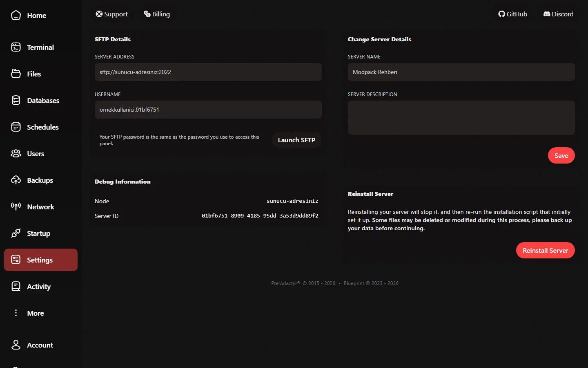
Task: Click the SFTP Details heading
Action: (x=113, y=39)
